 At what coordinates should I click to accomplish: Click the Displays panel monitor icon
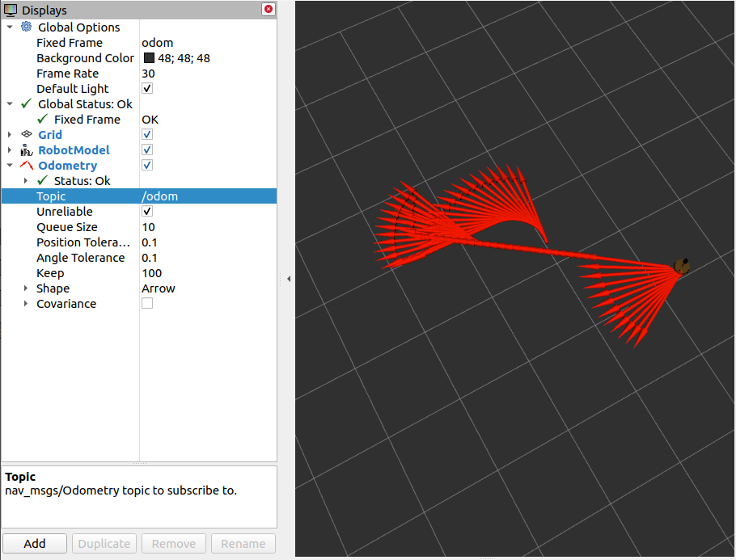pyautogui.click(x=11, y=10)
